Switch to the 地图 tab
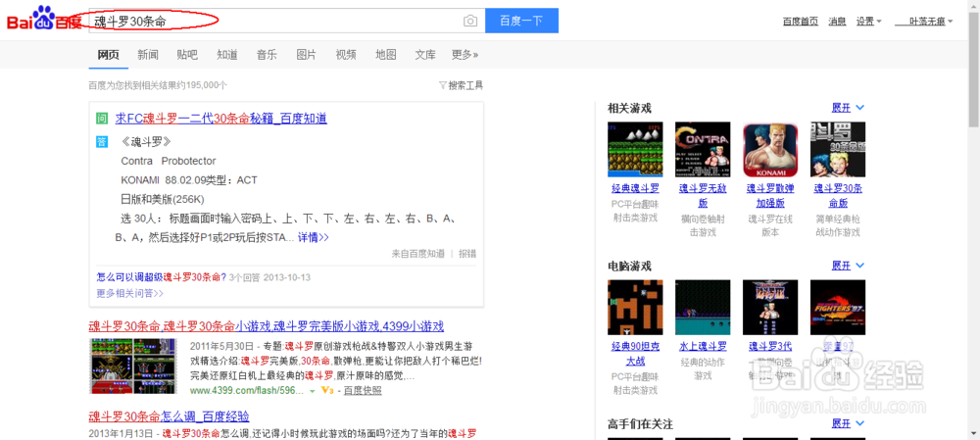 [x=385, y=55]
